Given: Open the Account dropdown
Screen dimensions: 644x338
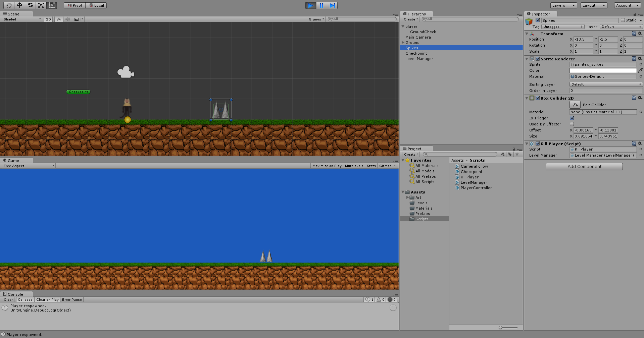Looking at the screenshot, I should click(x=628, y=5).
